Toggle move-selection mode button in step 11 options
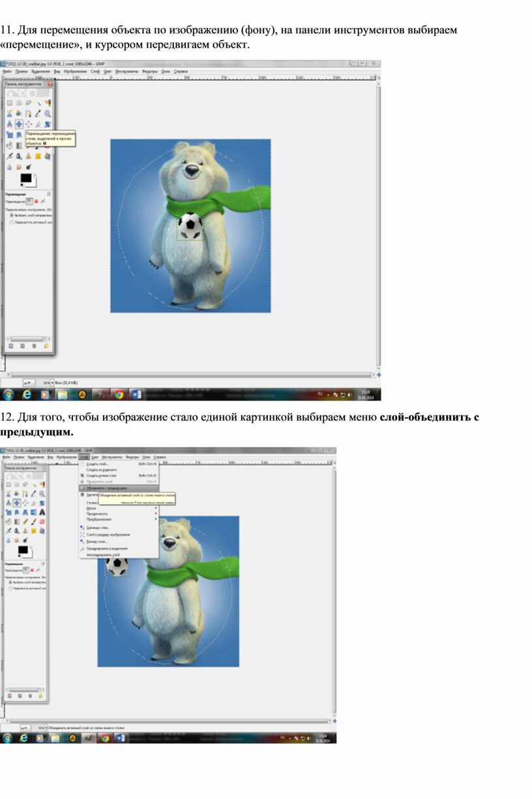The height and width of the screenshot is (799, 532). (x=37, y=202)
